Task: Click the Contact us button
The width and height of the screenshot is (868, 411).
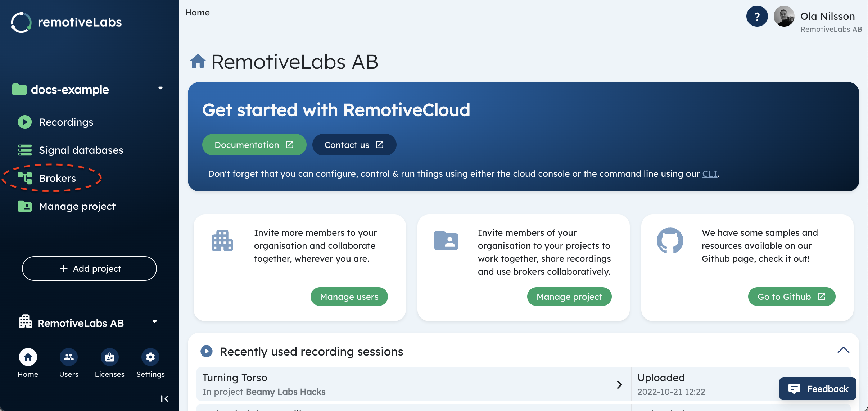Action: 354,145
